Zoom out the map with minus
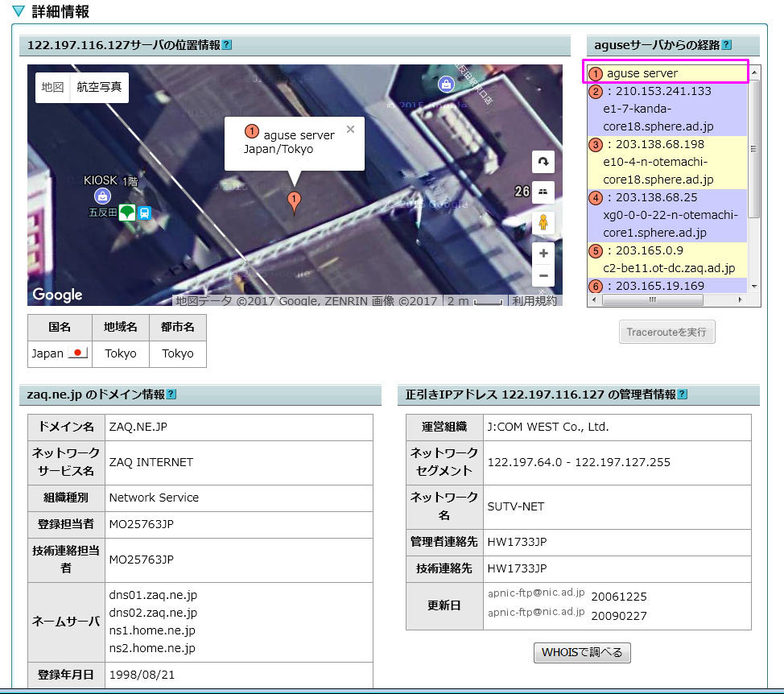The width and height of the screenshot is (784, 694). click(x=543, y=275)
